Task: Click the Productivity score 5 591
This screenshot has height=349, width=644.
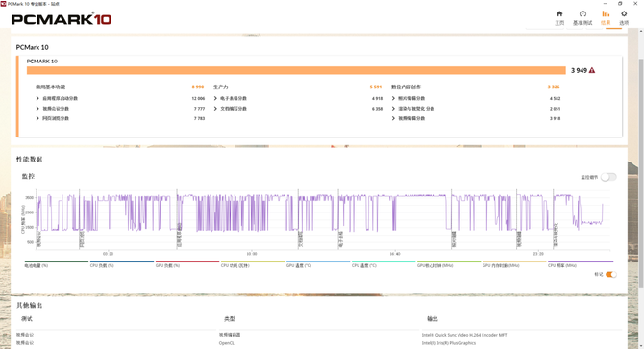Action: click(376, 87)
